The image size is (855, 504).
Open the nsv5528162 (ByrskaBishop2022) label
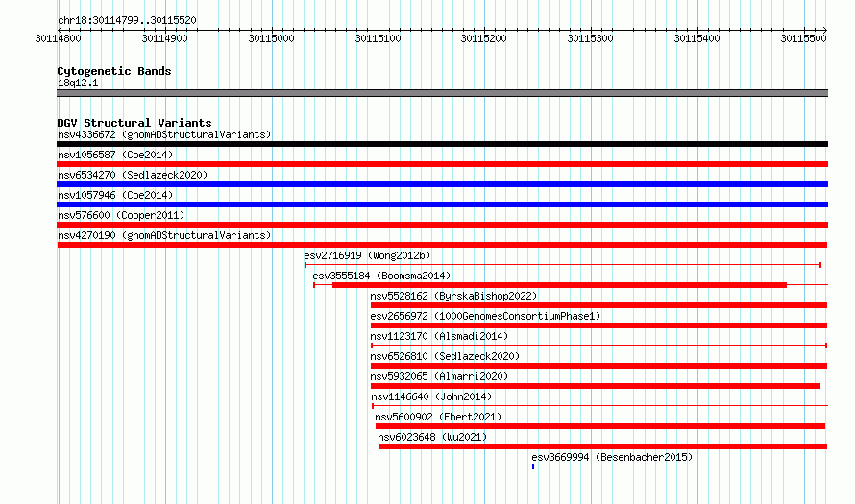453,296
